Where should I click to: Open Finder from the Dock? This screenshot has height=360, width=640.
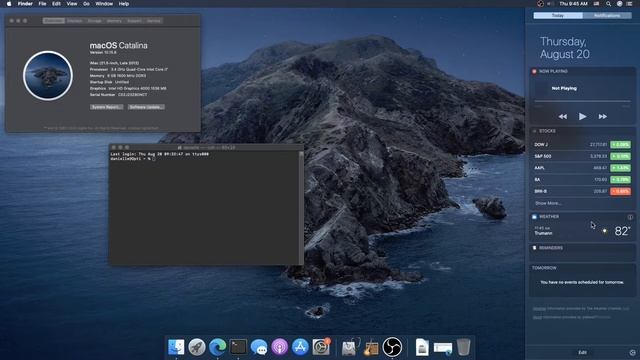pyautogui.click(x=176, y=347)
